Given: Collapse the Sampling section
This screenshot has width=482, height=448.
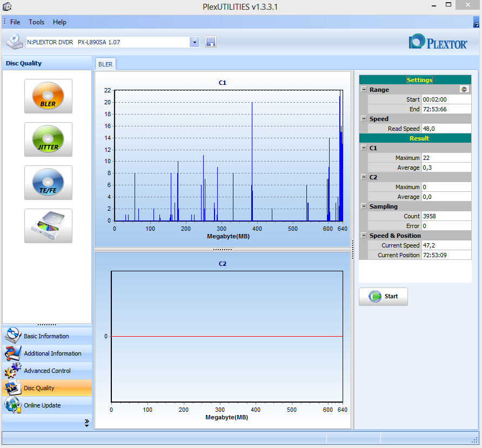Looking at the screenshot, I should pos(364,206).
